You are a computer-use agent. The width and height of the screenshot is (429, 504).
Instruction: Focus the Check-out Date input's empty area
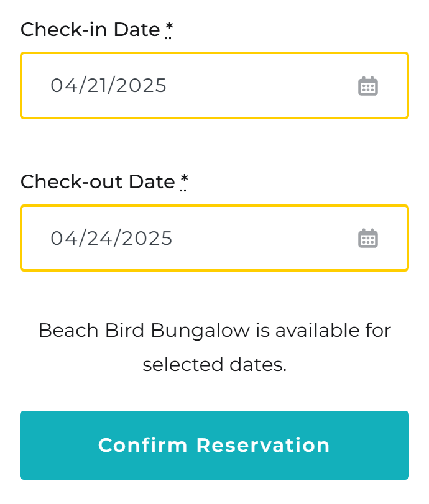264,238
